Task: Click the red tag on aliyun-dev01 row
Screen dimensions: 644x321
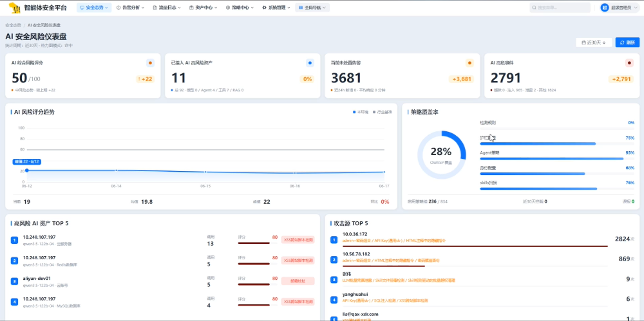Action: [x=298, y=281]
